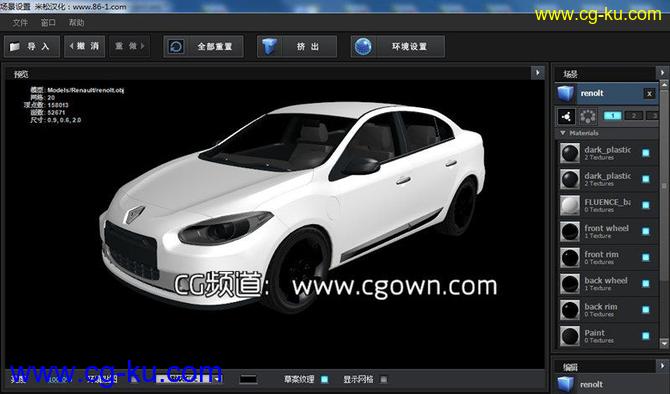Click front wheel material sphere
670x394 pixels.
tap(570, 232)
